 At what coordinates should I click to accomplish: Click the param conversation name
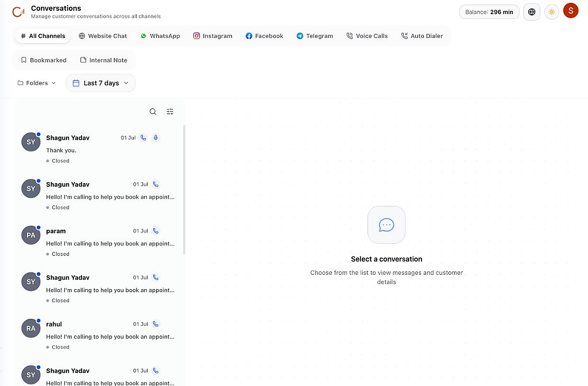click(56, 231)
